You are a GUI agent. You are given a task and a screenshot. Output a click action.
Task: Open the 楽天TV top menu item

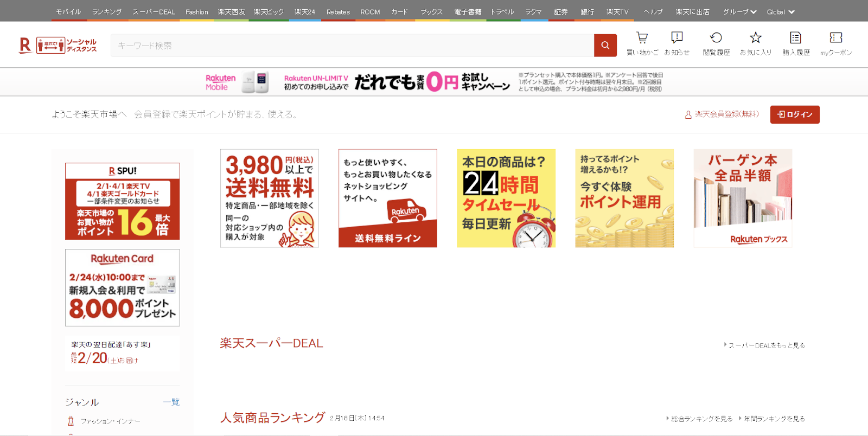click(x=617, y=11)
